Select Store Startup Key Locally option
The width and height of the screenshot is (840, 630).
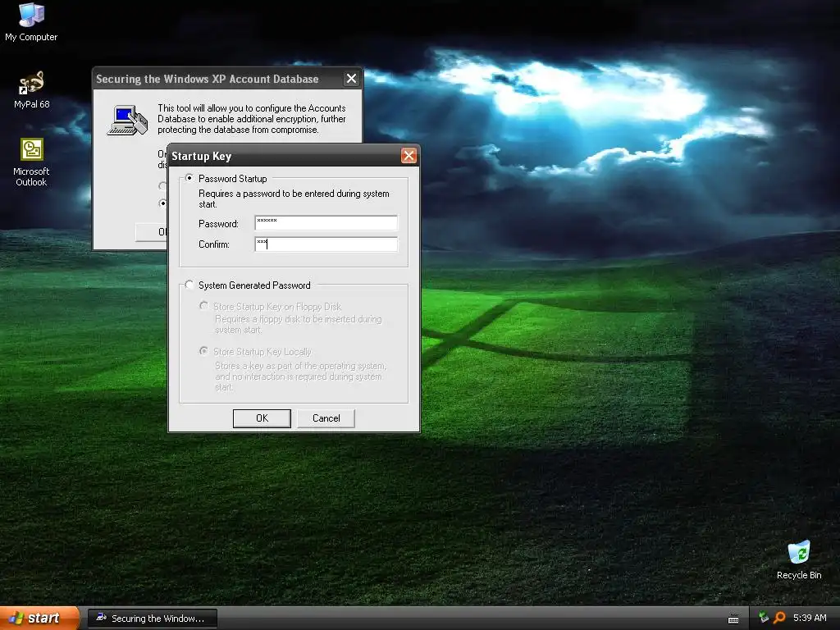click(203, 351)
